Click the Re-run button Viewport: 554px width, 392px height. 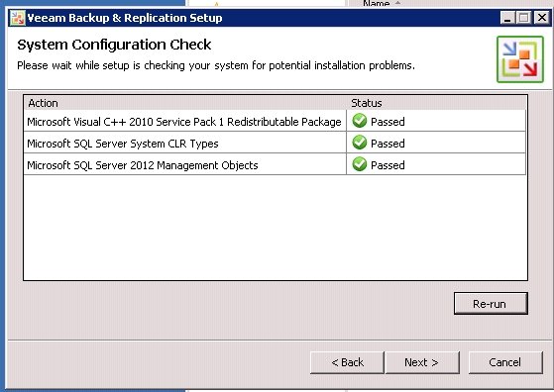(491, 304)
